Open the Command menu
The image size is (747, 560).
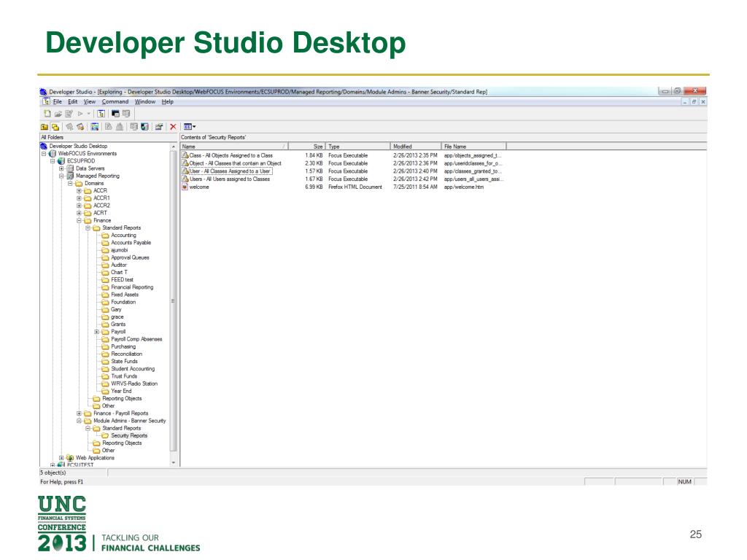[x=115, y=102]
